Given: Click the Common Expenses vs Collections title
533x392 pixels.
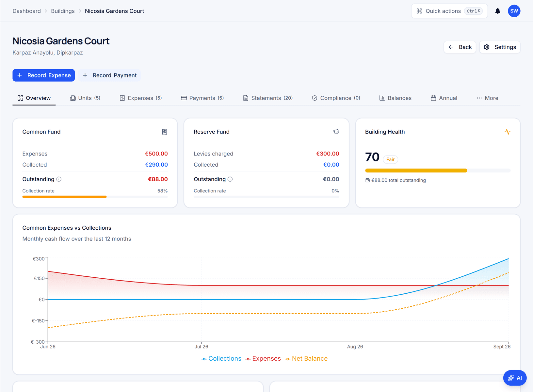Looking at the screenshot, I should coord(67,228).
